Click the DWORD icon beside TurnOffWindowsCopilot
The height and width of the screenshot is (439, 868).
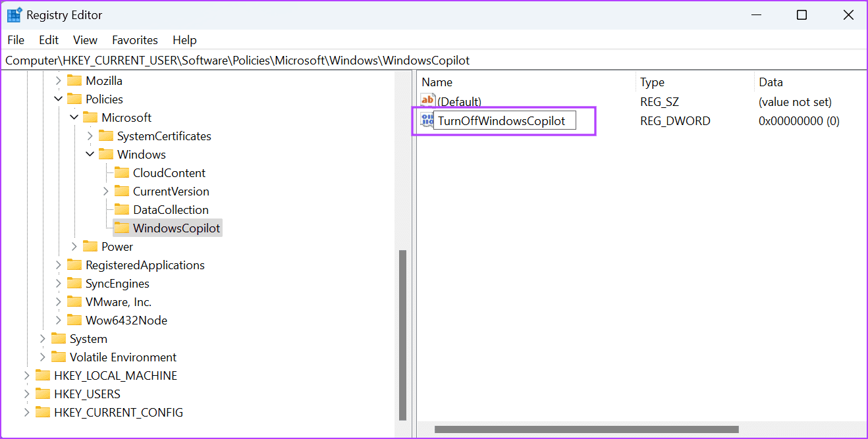point(427,120)
